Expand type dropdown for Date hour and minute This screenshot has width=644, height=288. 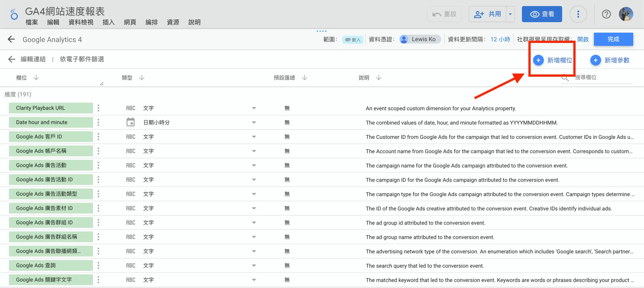pos(254,122)
